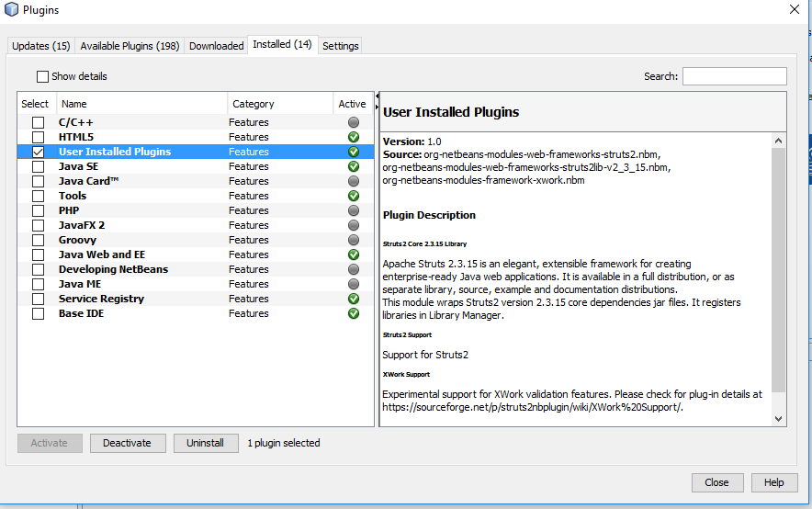Sort plugins by Name column header
Viewport: 812px width, 509px height.
pyautogui.click(x=141, y=104)
